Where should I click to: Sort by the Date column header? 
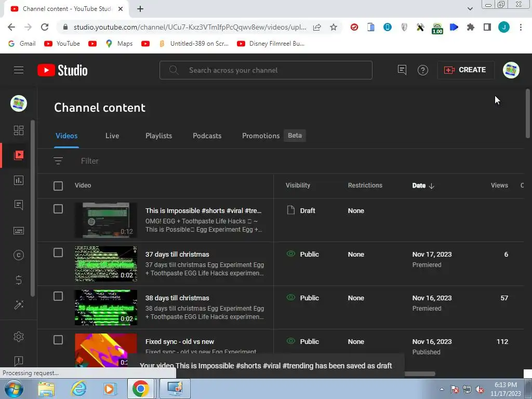(423, 185)
